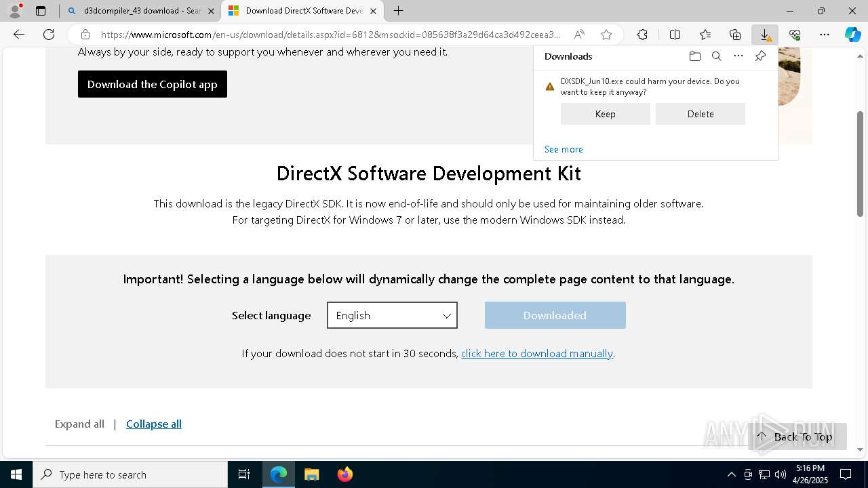Open network status tray icon
Screen dimensions: 868x488
tap(764, 474)
